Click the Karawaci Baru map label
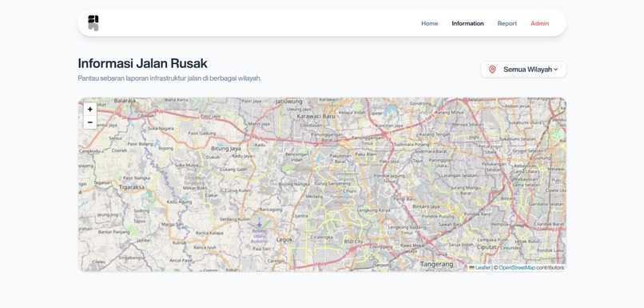 pyautogui.click(x=316, y=116)
